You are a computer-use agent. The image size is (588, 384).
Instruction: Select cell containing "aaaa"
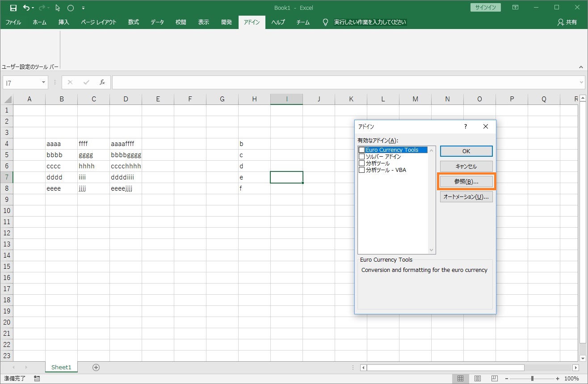(62, 144)
